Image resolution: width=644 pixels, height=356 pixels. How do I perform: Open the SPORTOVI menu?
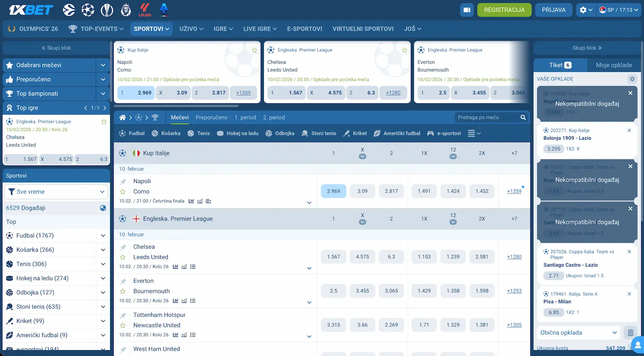pos(151,29)
